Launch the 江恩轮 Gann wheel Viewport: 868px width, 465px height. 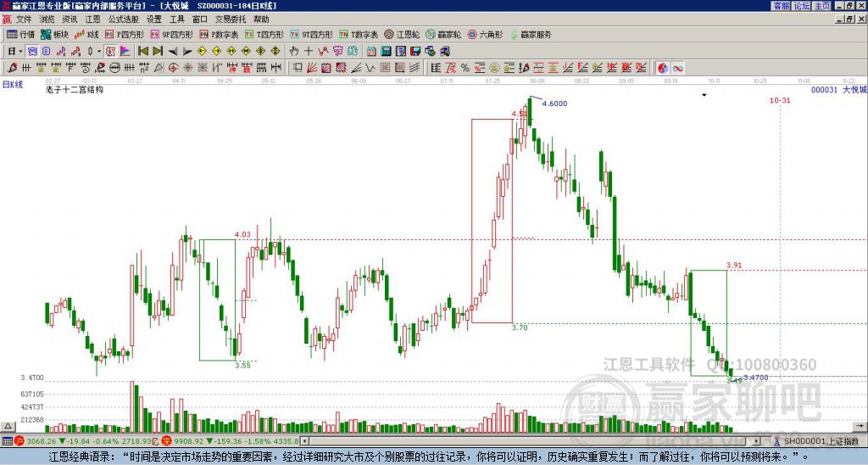(x=402, y=34)
